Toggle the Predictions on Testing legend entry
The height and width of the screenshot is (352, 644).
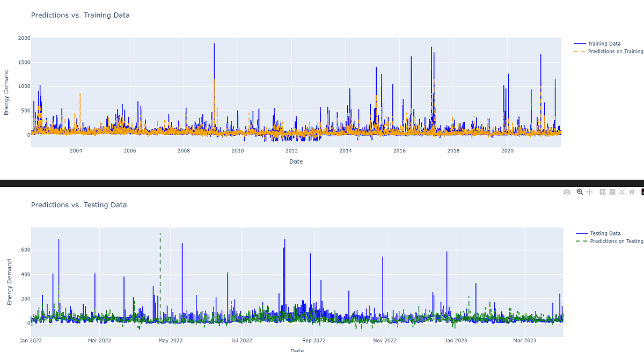(x=615, y=241)
